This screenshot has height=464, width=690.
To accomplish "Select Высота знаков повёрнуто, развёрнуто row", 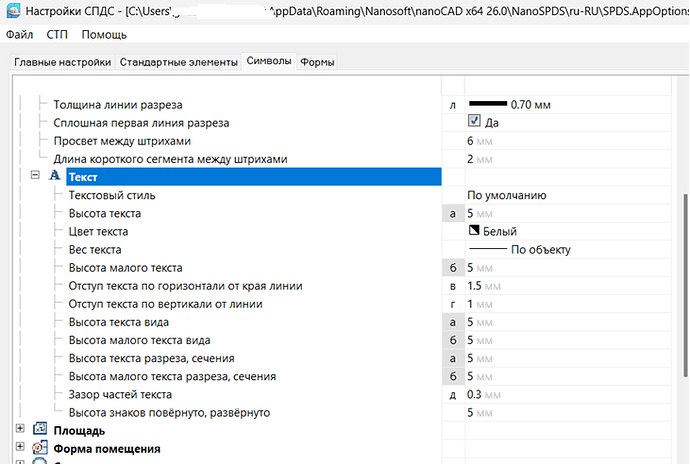I will (169, 412).
